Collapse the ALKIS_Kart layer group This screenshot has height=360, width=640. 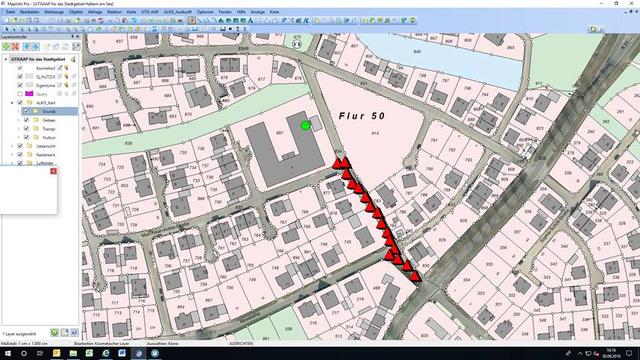point(12,103)
